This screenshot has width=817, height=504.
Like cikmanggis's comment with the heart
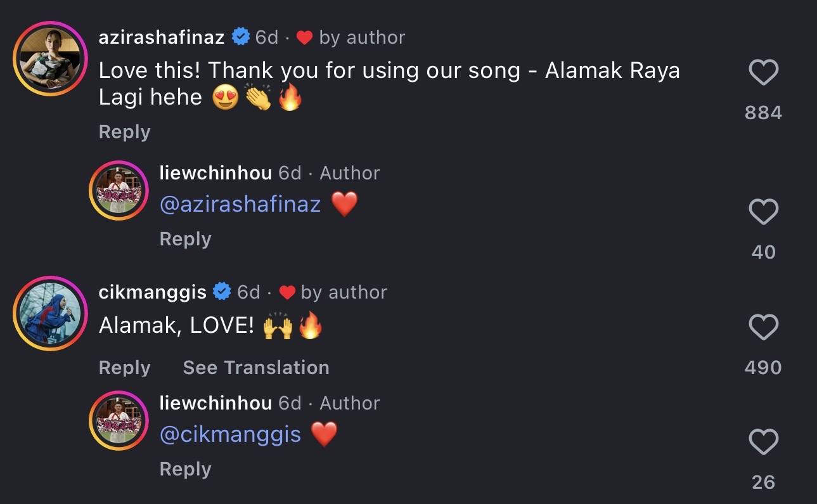point(763,328)
